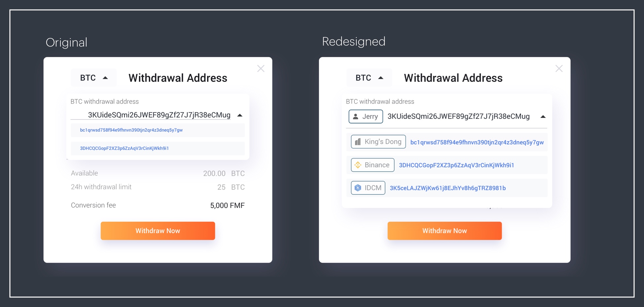This screenshot has height=307, width=644.
Task: Choose the Binance saved address row
Action: click(456, 165)
